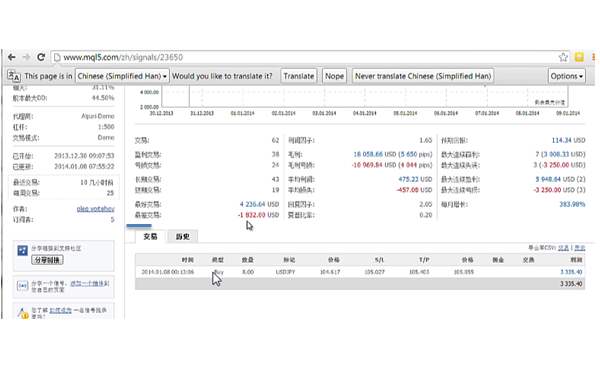Click the total 3 335.40 in the gray row
This screenshot has height=368, width=600.
(x=571, y=284)
